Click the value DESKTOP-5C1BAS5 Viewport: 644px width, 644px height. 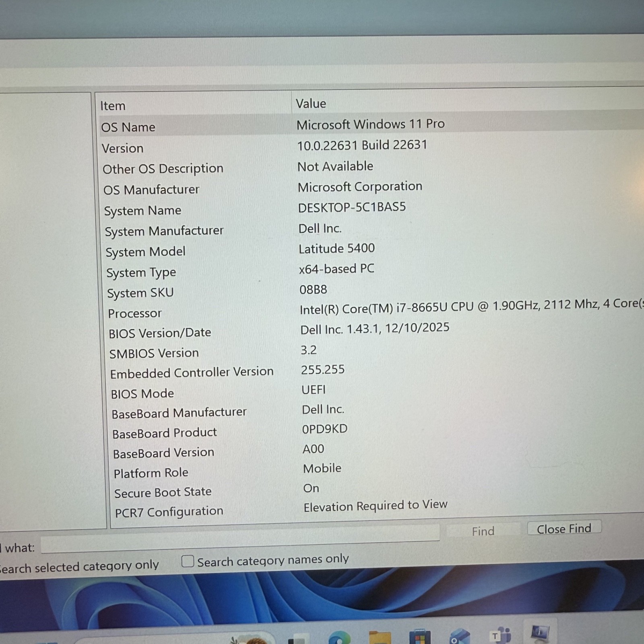352,207
